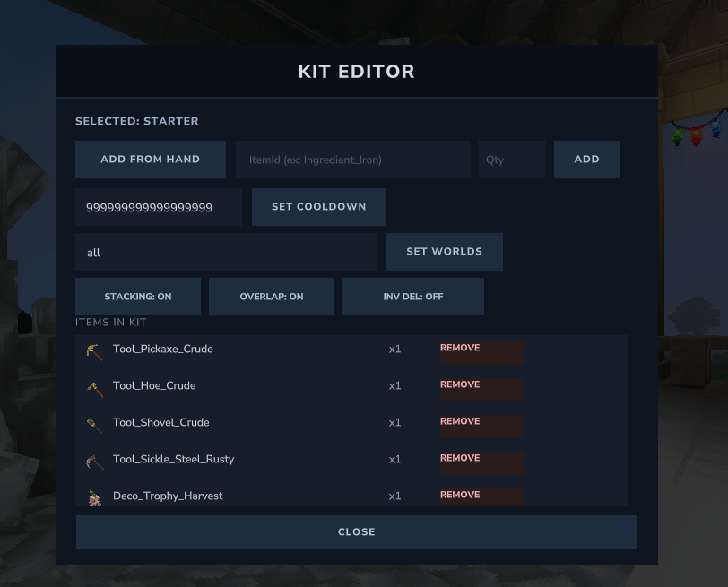
Task: Click the Tool_Hoe_Crude item icon
Action: (94, 388)
